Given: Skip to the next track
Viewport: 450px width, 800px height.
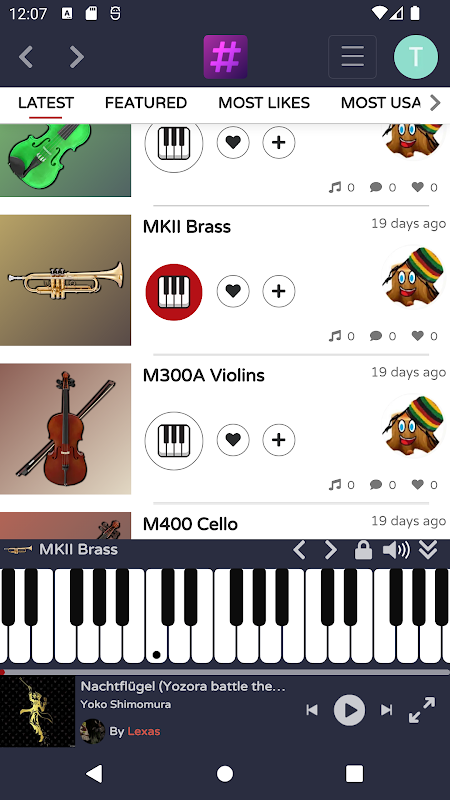Looking at the screenshot, I should pyautogui.click(x=387, y=710).
